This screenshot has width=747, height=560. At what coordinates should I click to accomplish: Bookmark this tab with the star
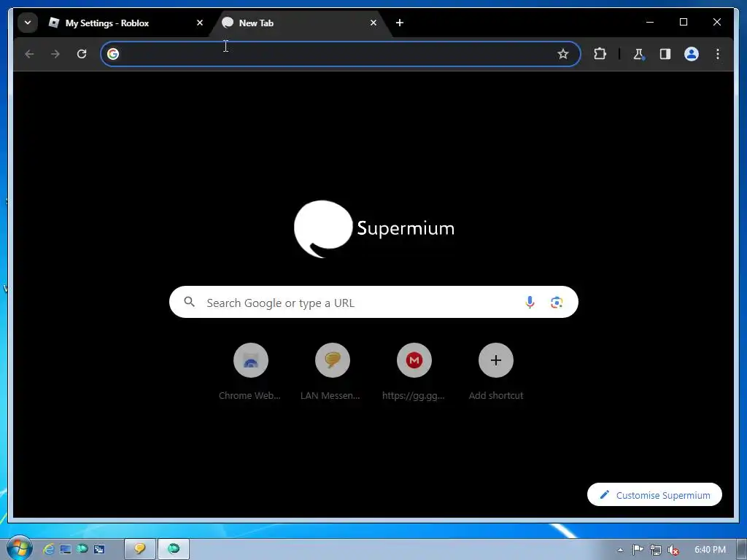(562, 54)
